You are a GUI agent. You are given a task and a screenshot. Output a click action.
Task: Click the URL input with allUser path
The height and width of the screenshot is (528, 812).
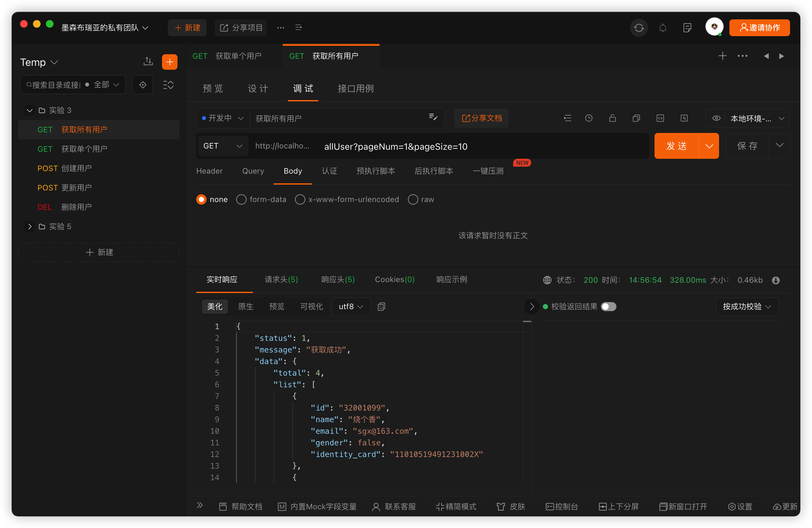484,146
